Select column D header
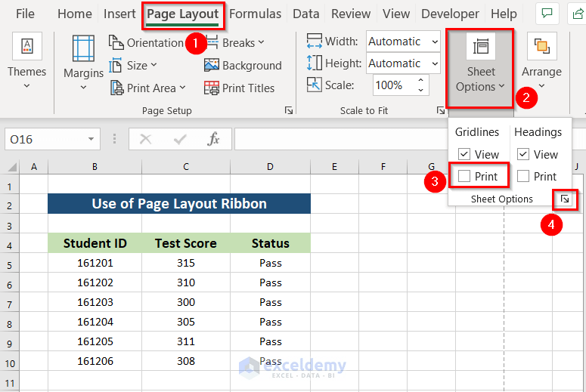 tap(270, 166)
